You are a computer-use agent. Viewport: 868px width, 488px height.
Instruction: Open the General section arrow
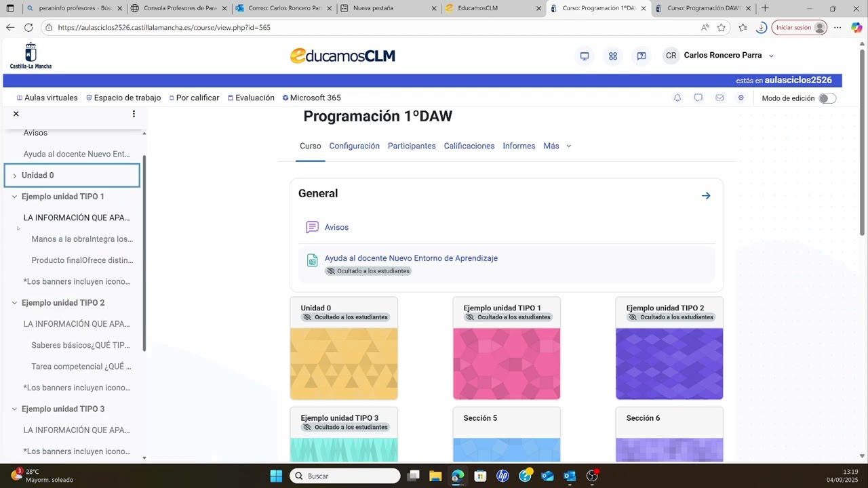pyautogui.click(x=706, y=196)
